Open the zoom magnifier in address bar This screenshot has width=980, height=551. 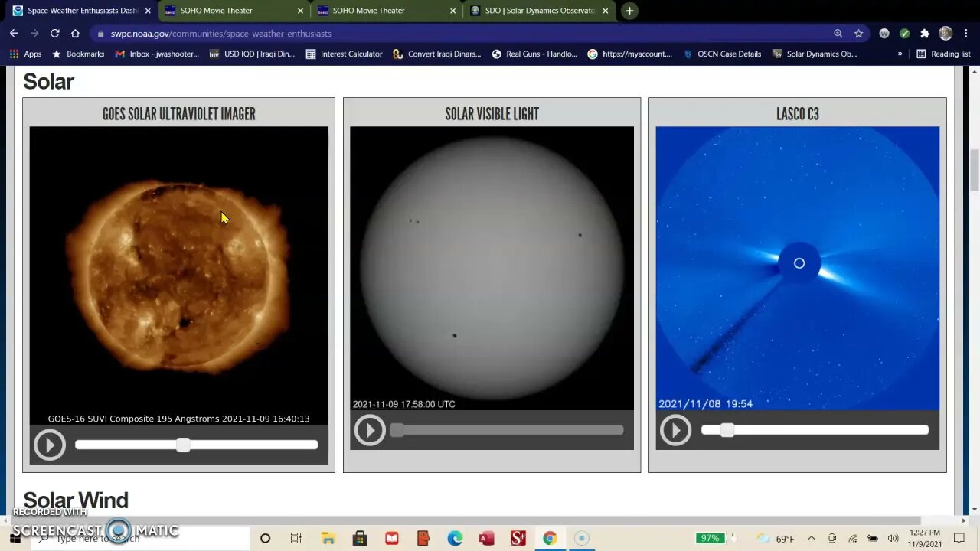838,34
